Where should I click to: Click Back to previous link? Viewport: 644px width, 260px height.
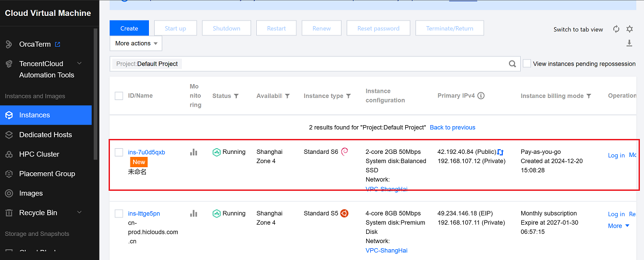[452, 127]
